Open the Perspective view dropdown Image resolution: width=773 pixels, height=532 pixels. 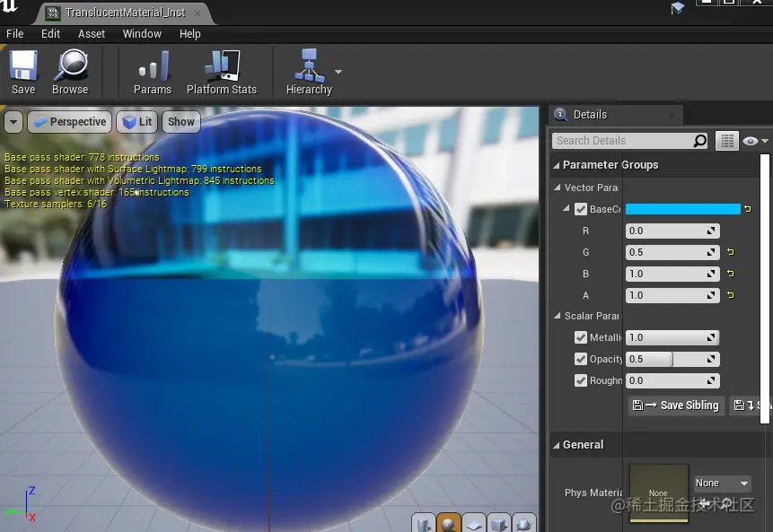(x=69, y=122)
